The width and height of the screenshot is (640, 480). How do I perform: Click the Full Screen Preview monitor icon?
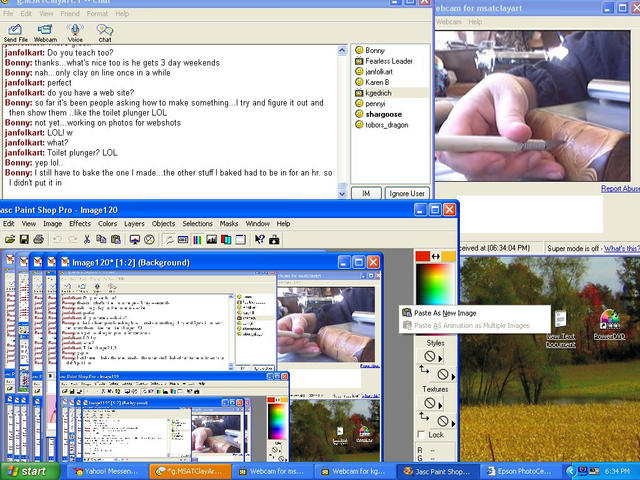[135, 240]
